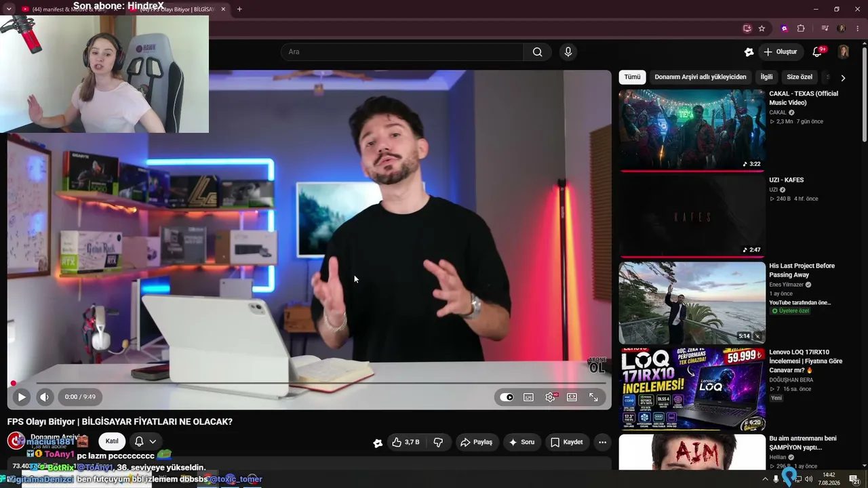Open the UZI - KAFES video thumbnail
Screen dimensions: 868x488
(x=692, y=216)
